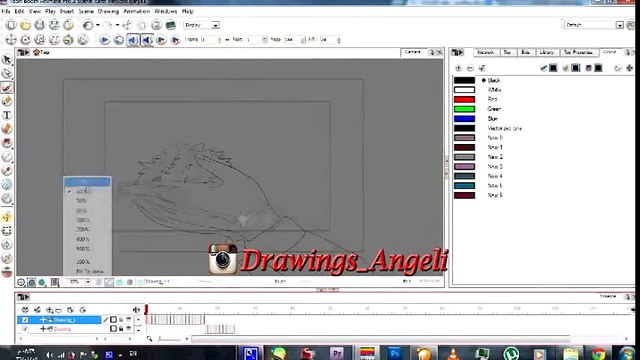Screen dimensions: 640x360
Task: Click the Delete Layers minus in timeline
Action: 58,310
